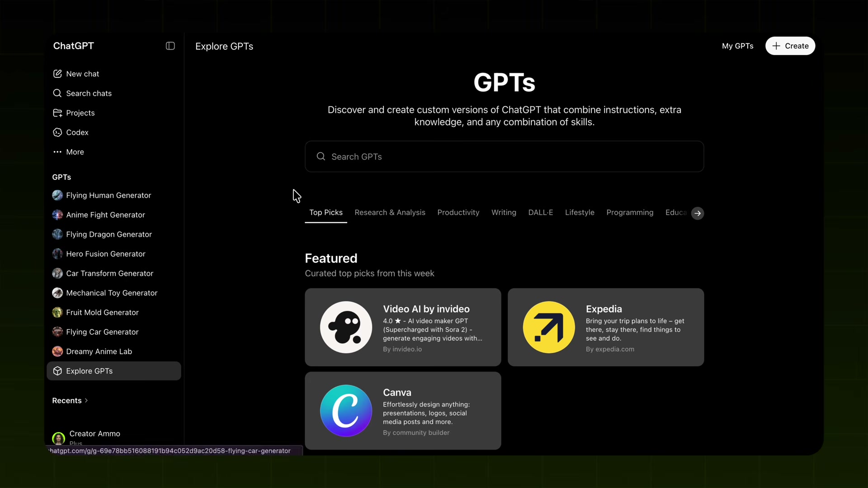Click the Fruit Mold Generator avatar icon

point(57,312)
